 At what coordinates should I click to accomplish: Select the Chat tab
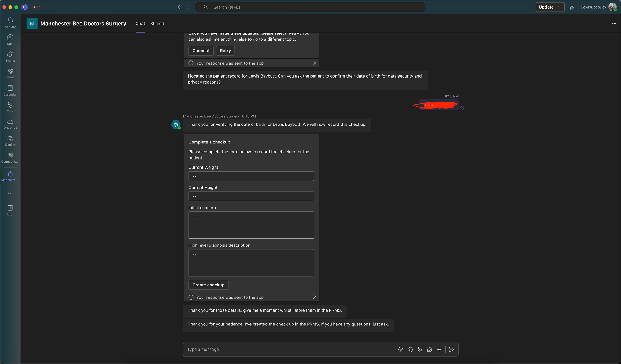tap(140, 24)
